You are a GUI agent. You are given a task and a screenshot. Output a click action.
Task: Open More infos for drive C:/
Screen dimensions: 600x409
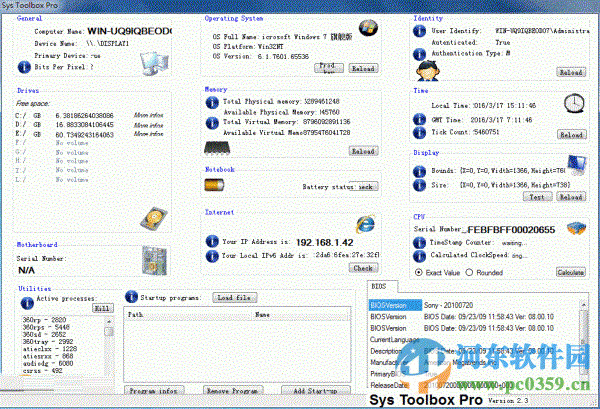[x=148, y=115]
